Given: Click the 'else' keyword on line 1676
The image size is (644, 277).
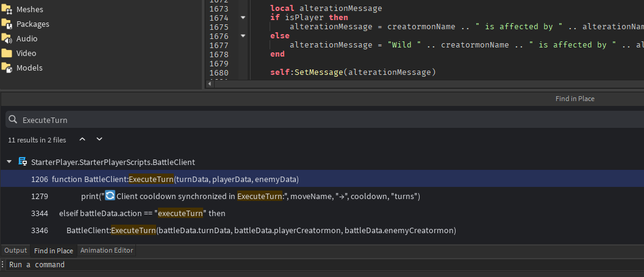Looking at the screenshot, I should point(280,36).
